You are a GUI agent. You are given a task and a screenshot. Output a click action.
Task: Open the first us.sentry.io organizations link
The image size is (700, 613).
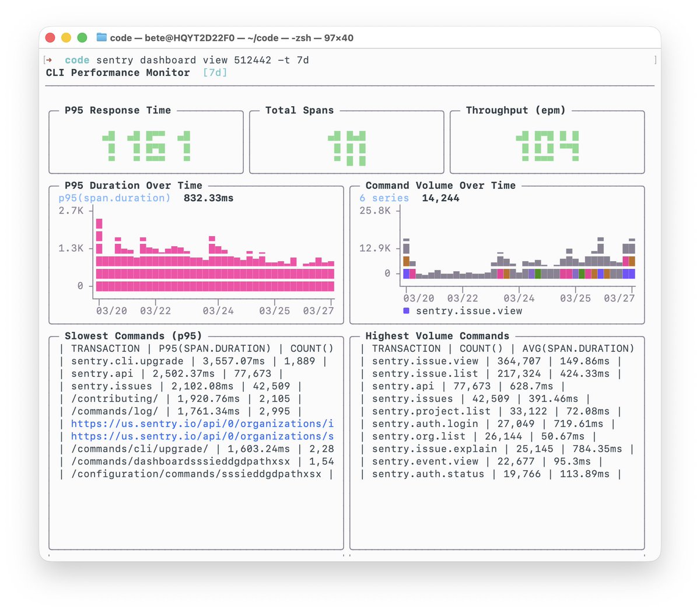202,424
